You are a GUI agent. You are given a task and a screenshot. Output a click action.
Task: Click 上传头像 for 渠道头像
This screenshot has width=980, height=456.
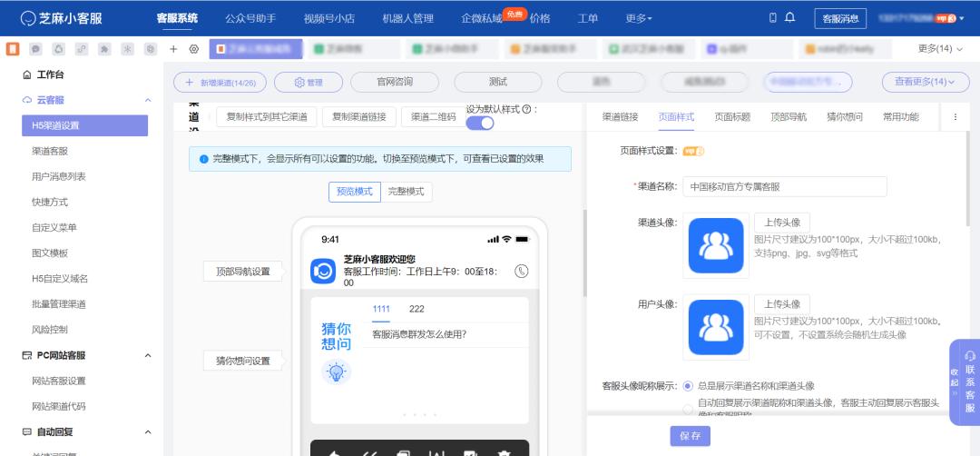(782, 223)
